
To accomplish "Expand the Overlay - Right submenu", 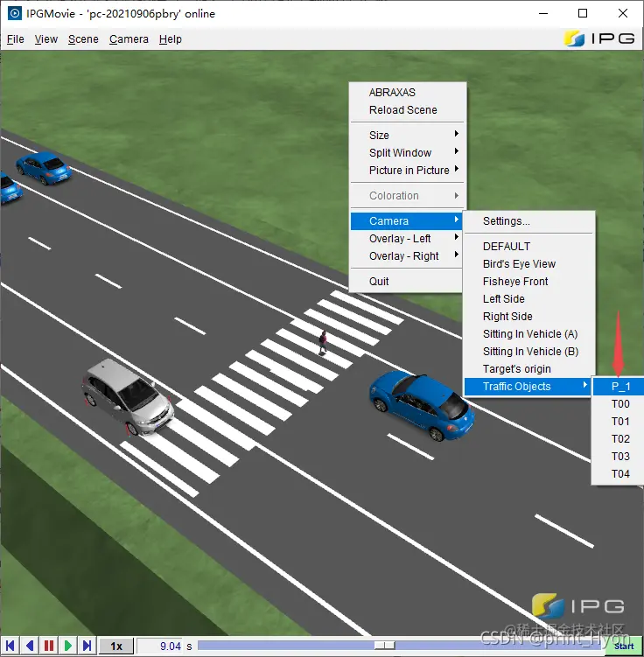I will click(x=407, y=256).
